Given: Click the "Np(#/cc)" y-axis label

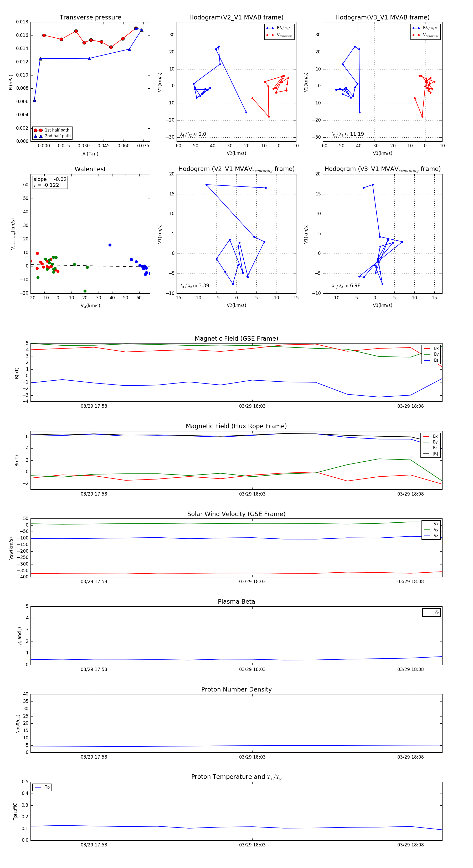Looking at the screenshot, I should [x=18, y=723].
